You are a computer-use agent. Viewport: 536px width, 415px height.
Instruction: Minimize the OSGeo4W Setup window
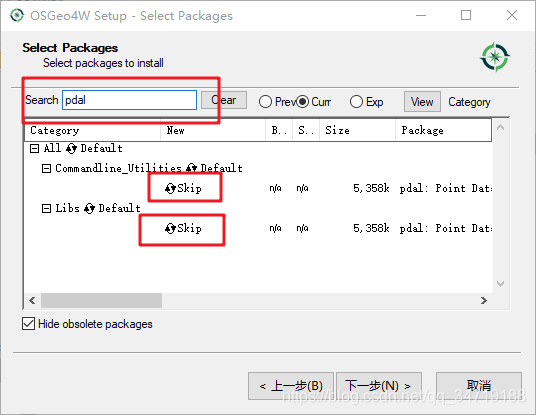[421, 15]
